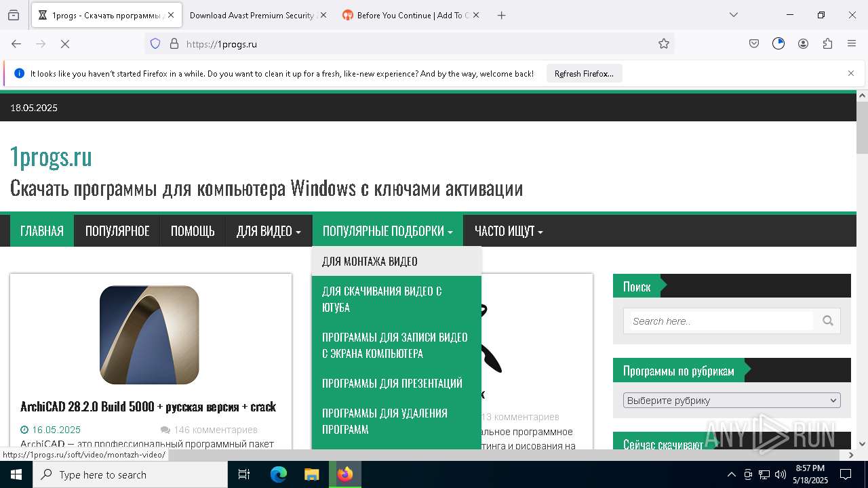
Task: Open Task View on taskbar
Action: pyautogui.click(x=244, y=474)
